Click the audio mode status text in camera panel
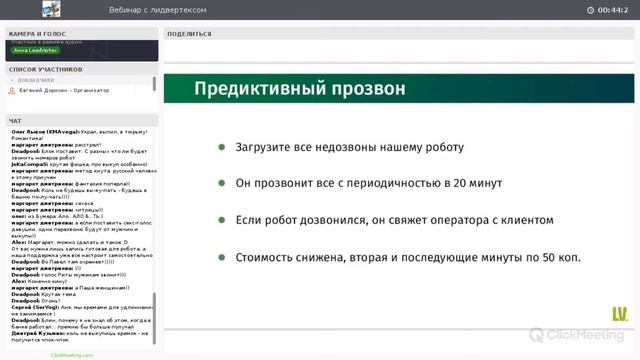 click(47, 42)
